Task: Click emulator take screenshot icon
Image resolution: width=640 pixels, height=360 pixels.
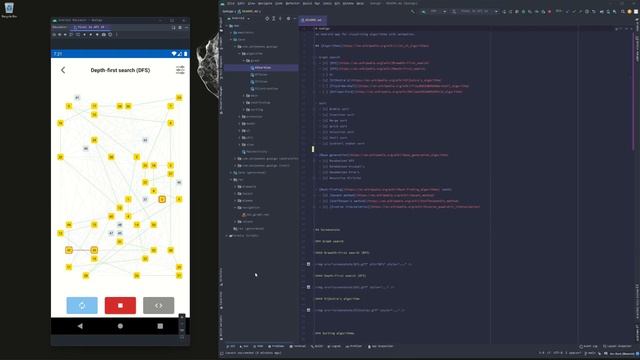Action: coord(104,35)
